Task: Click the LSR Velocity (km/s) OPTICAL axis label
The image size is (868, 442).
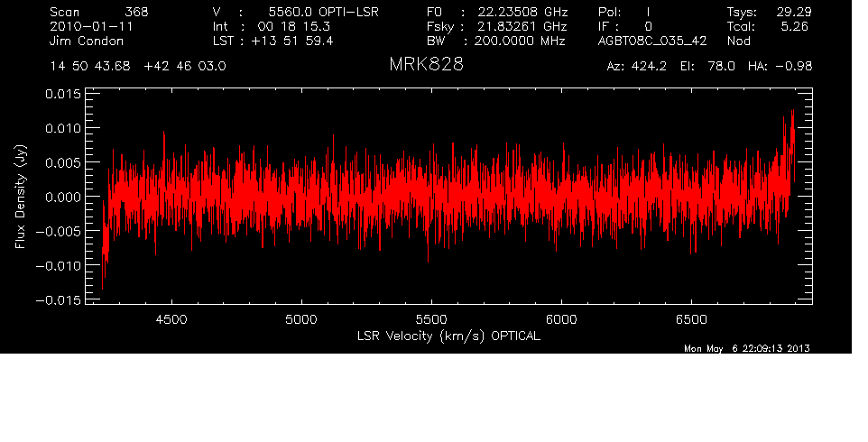Action: [448, 336]
